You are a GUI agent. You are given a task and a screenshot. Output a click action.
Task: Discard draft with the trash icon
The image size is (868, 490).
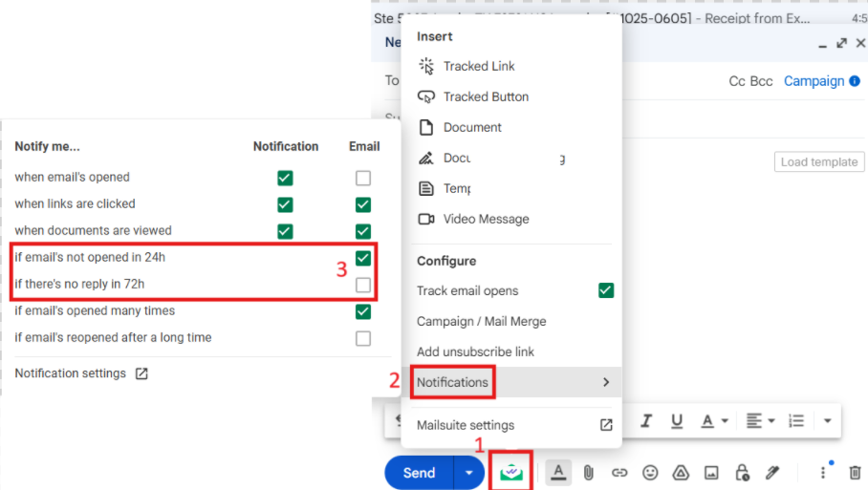855,473
